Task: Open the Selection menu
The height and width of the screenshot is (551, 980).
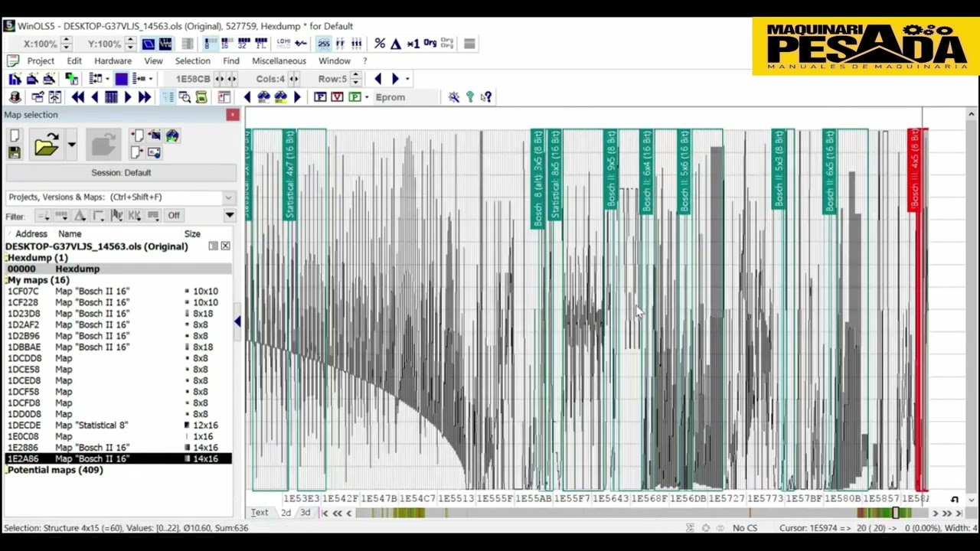Action: coord(192,61)
